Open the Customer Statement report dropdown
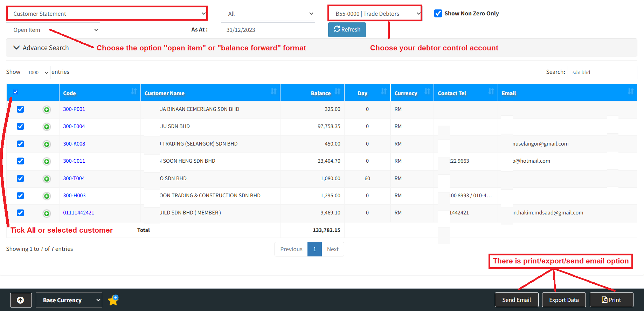Viewport: 644px width, 311px height. pos(107,14)
